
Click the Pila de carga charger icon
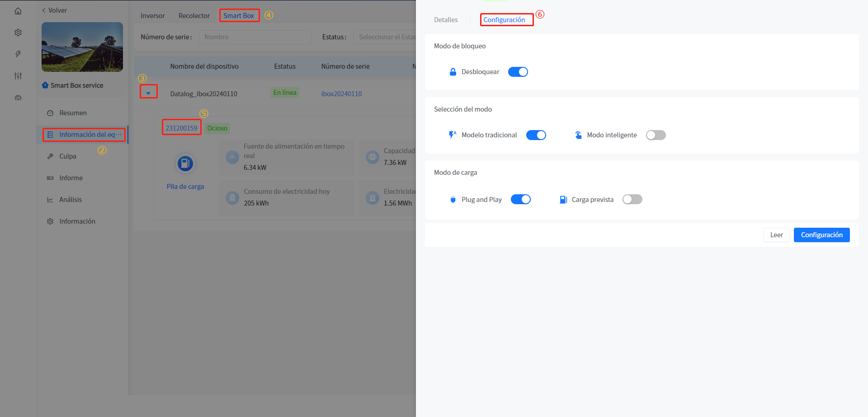(x=185, y=164)
